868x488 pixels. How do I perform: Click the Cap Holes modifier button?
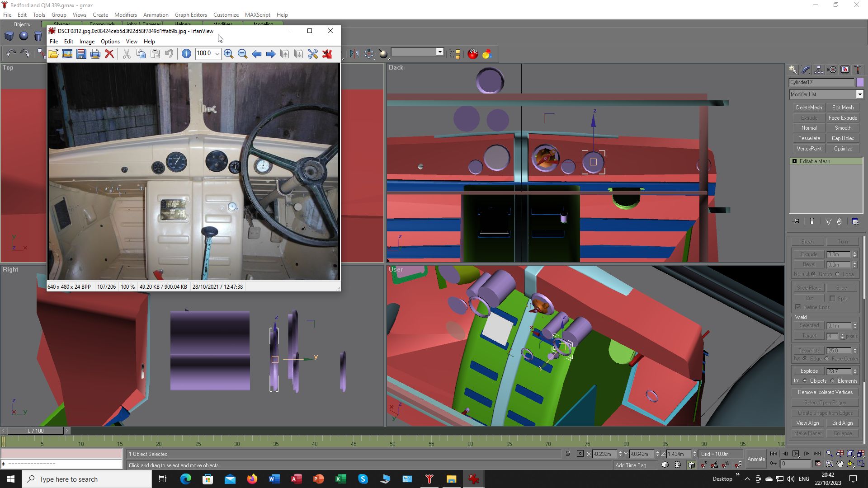[x=843, y=138]
